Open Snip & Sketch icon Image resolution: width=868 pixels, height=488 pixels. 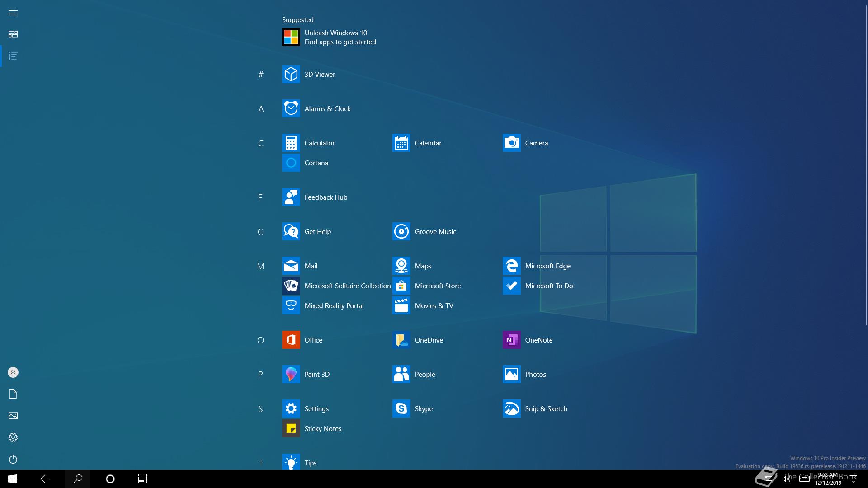click(x=511, y=408)
